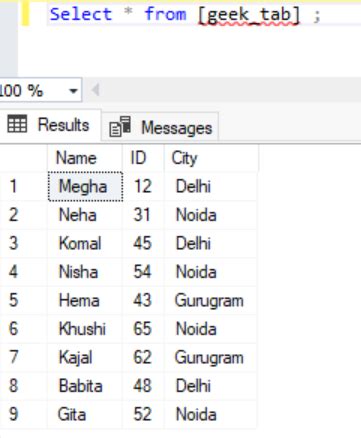361x438 pixels.
Task: Select the ID cell 62
Action: click(x=143, y=358)
